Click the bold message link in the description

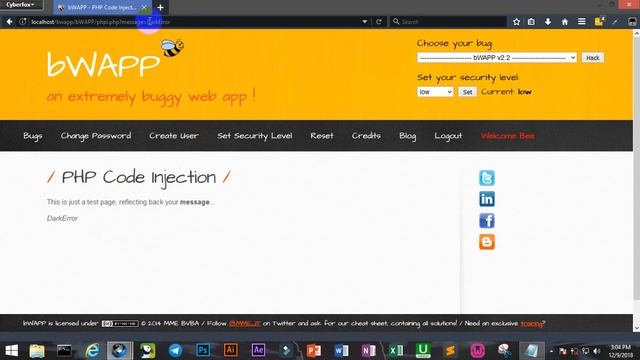click(195, 202)
